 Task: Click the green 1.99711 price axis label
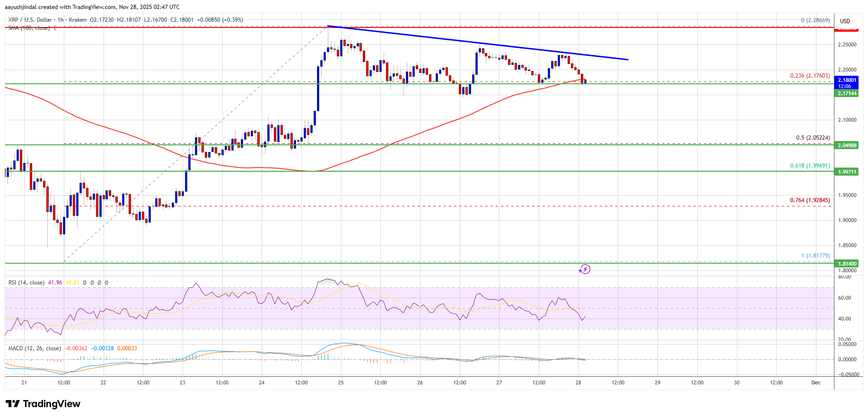(x=847, y=172)
